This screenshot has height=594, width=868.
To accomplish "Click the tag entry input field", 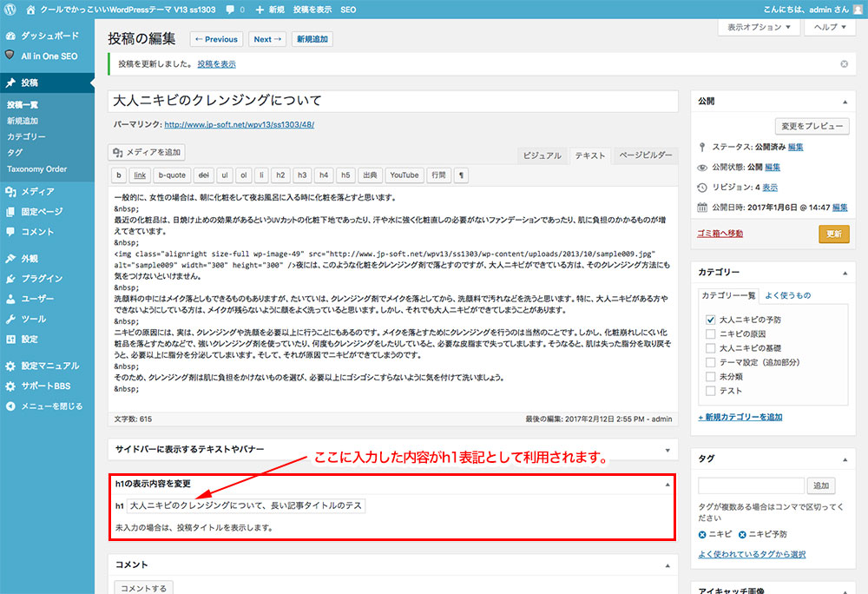I will click(x=751, y=485).
